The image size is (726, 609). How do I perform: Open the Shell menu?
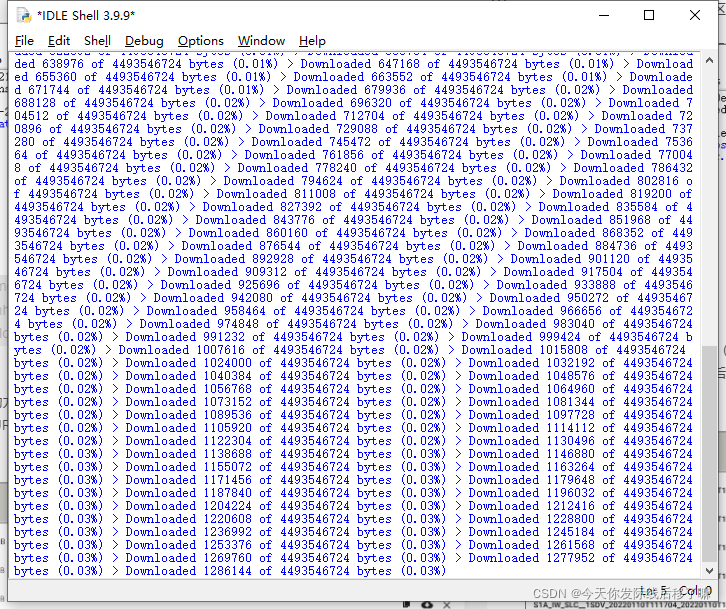tap(97, 41)
